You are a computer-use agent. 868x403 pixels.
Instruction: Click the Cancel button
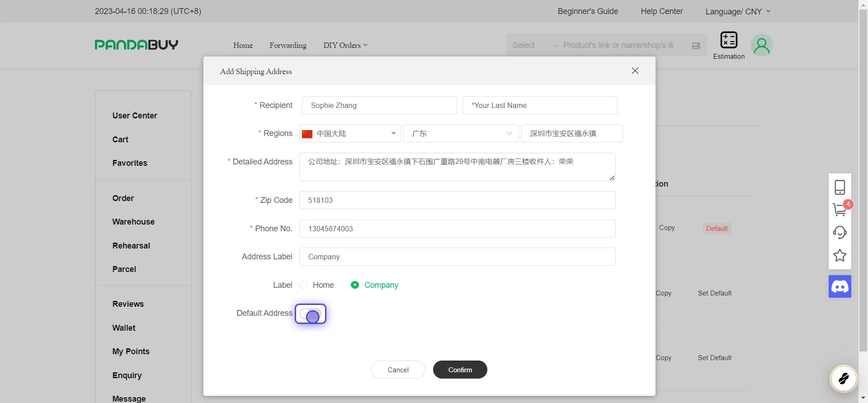[398, 370]
